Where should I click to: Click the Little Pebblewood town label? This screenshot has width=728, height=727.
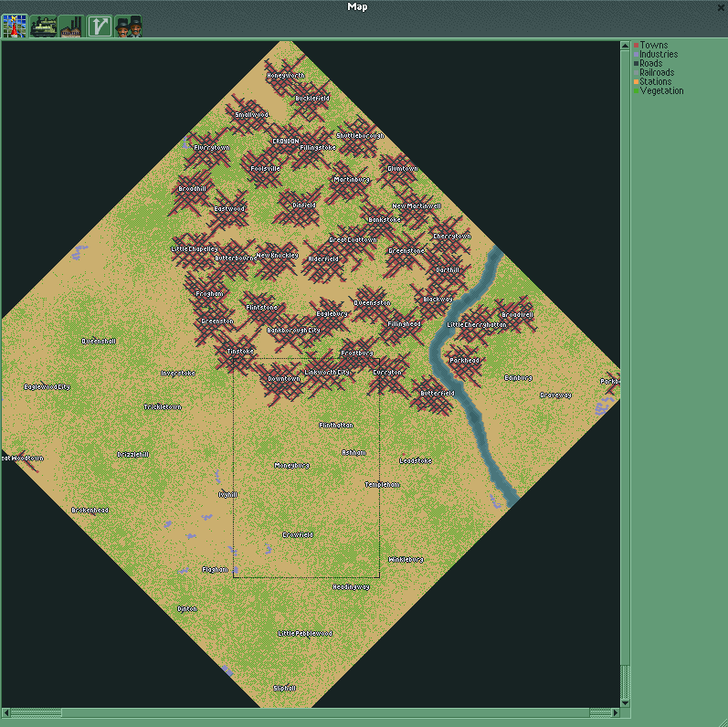point(305,634)
